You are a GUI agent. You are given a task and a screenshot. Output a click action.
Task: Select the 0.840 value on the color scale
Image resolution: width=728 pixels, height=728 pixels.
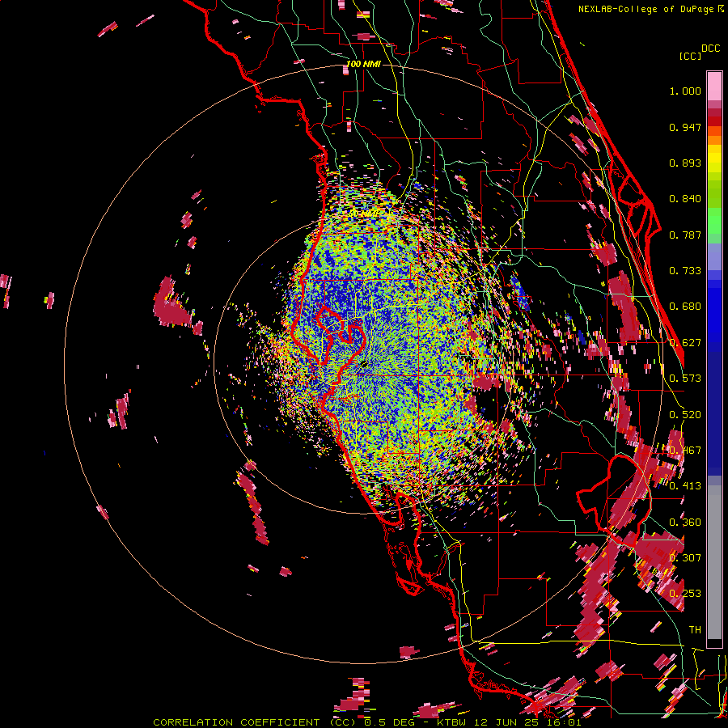(x=685, y=199)
